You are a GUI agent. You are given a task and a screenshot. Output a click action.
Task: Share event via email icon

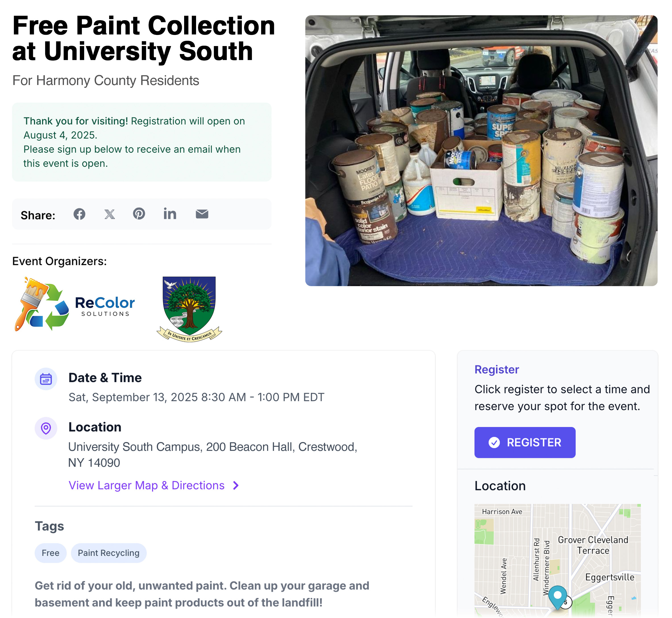tap(202, 214)
